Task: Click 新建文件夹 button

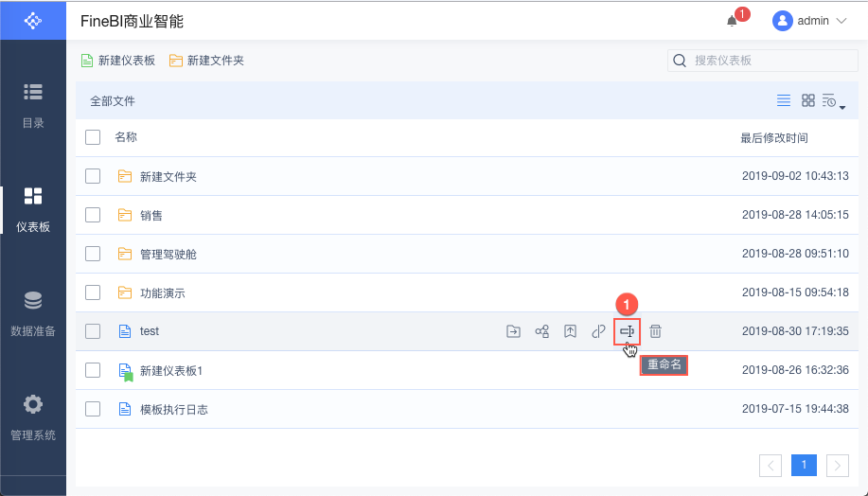Action: click(x=206, y=61)
